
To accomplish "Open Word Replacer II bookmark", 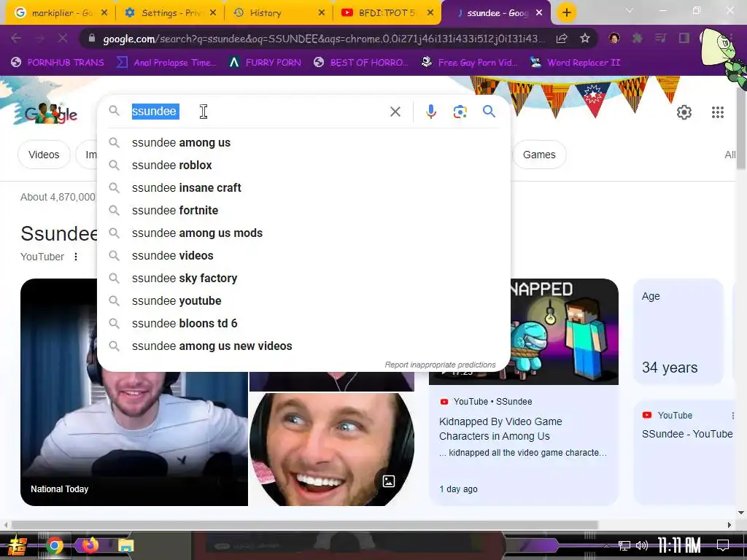I will pos(576,63).
